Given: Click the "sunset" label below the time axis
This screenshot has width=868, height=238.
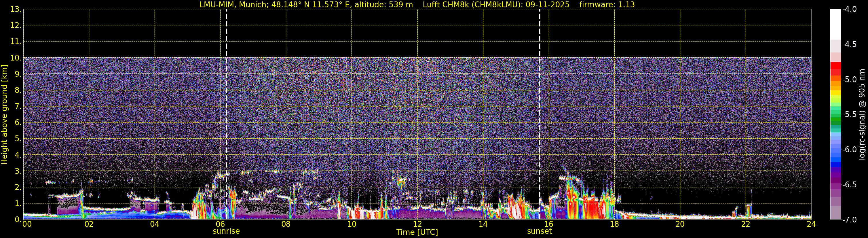Looking at the screenshot, I should (x=540, y=231).
